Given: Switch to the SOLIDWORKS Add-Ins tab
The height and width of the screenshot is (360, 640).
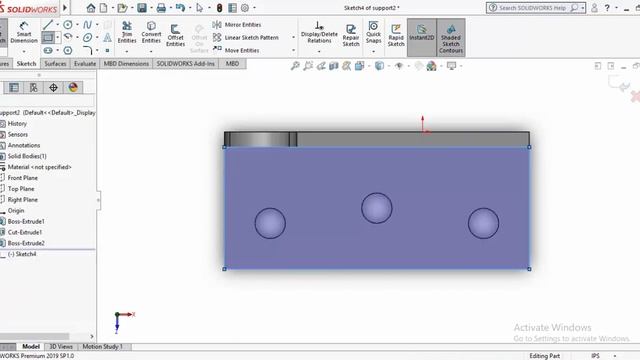Looking at the screenshot, I should [186, 64].
